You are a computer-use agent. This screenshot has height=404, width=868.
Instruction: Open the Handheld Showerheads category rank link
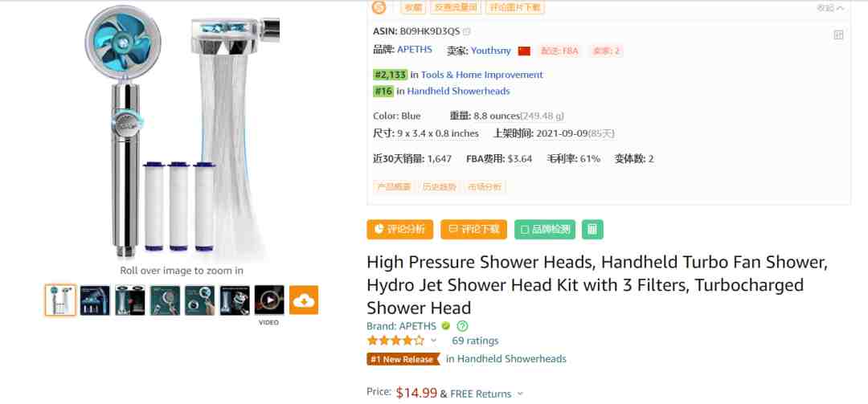[x=458, y=92]
